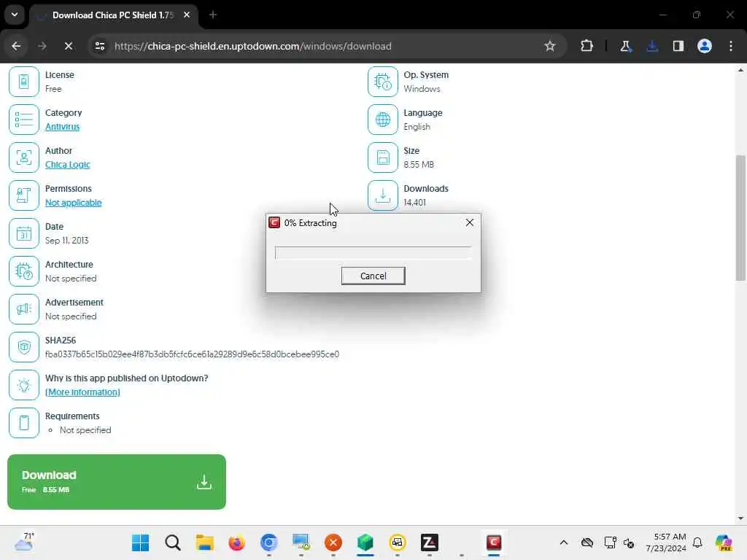Click the Date calendar icon

click(24, 233)
